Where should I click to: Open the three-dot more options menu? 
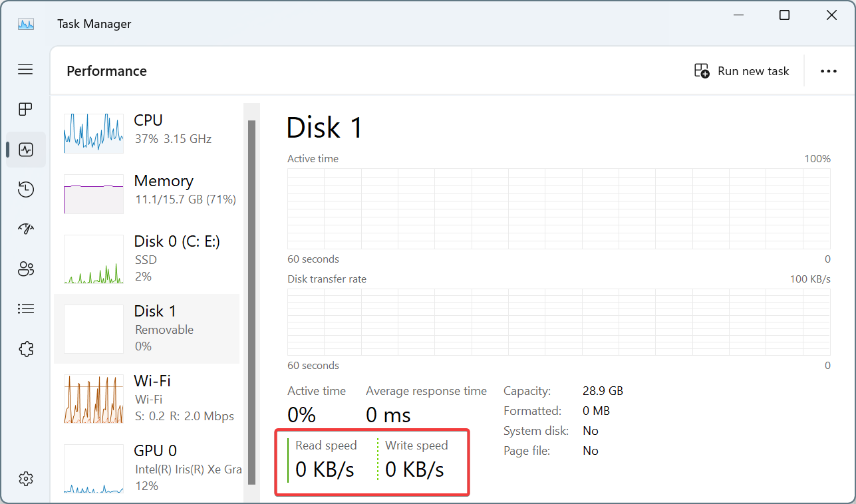coord(828,71)
